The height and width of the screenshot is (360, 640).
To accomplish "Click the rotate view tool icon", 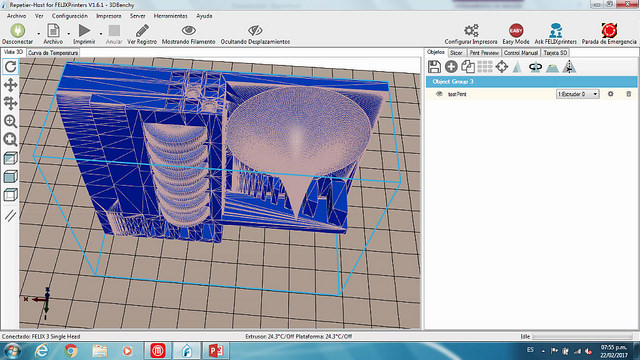I will [10, 67].
